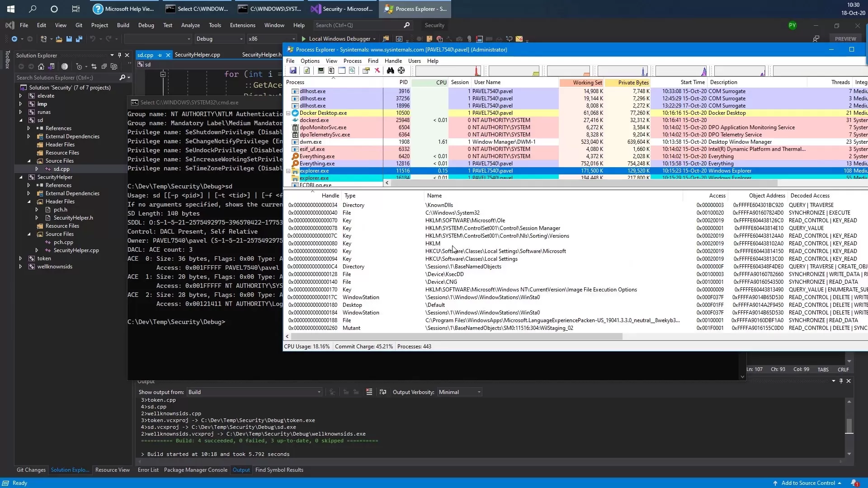The height and width of the screenshot is (488, 868).
Task: Toggle pin on sd.cpp editor tab
Action: click(x=160, y=55)
